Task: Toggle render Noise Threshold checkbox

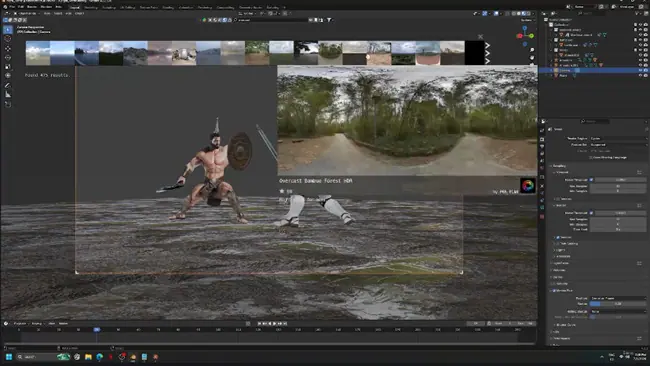Action: click(x=592, y=213)
